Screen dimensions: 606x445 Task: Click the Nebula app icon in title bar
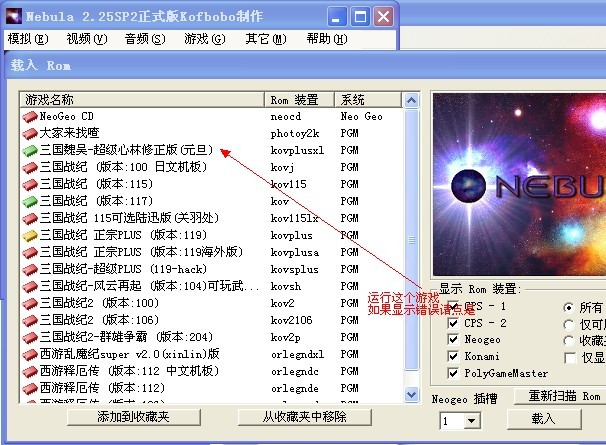click(x=14, y=16)
